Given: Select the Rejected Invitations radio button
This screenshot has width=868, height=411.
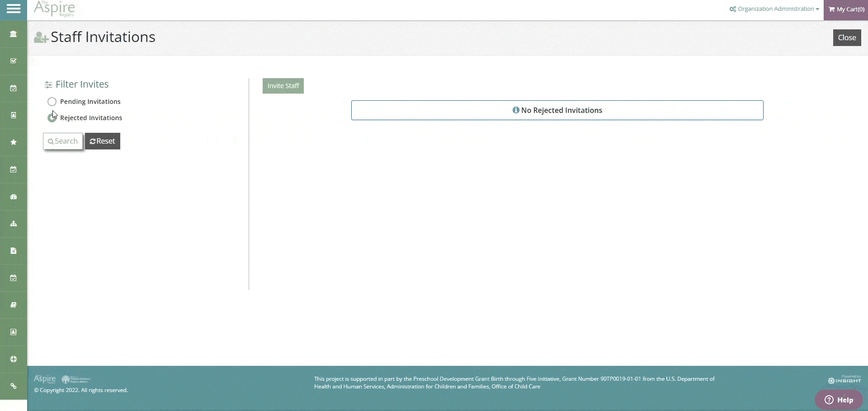Looking at the screenshot, I should (52, 118).
